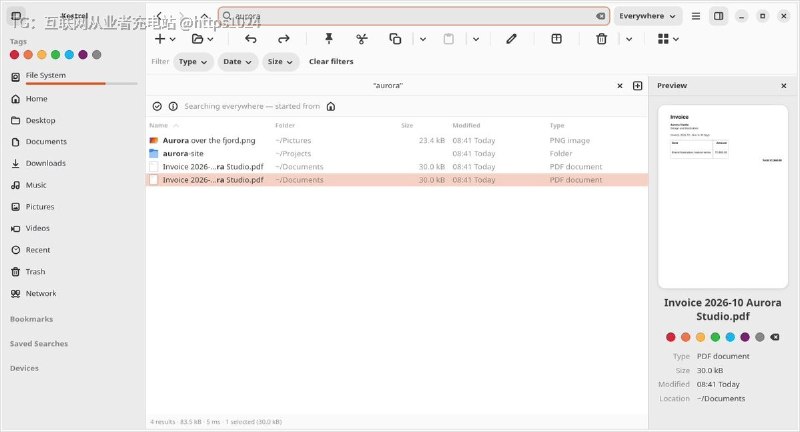Click the split pane toolbar icon

pos(557,39)
